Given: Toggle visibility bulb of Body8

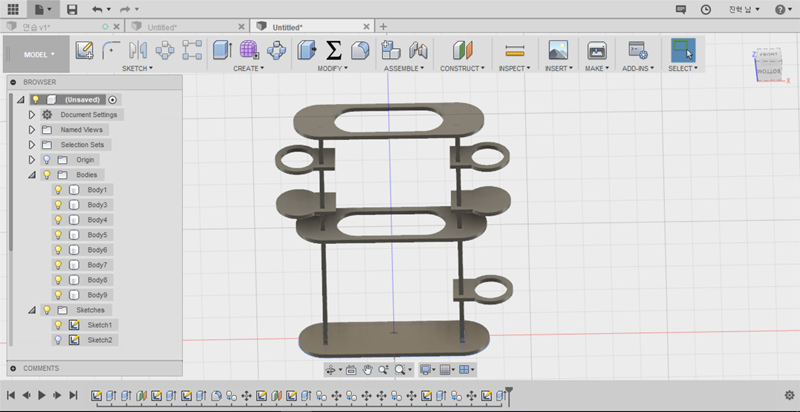Looking at the screenshot, I should click(x=58, y=280).
